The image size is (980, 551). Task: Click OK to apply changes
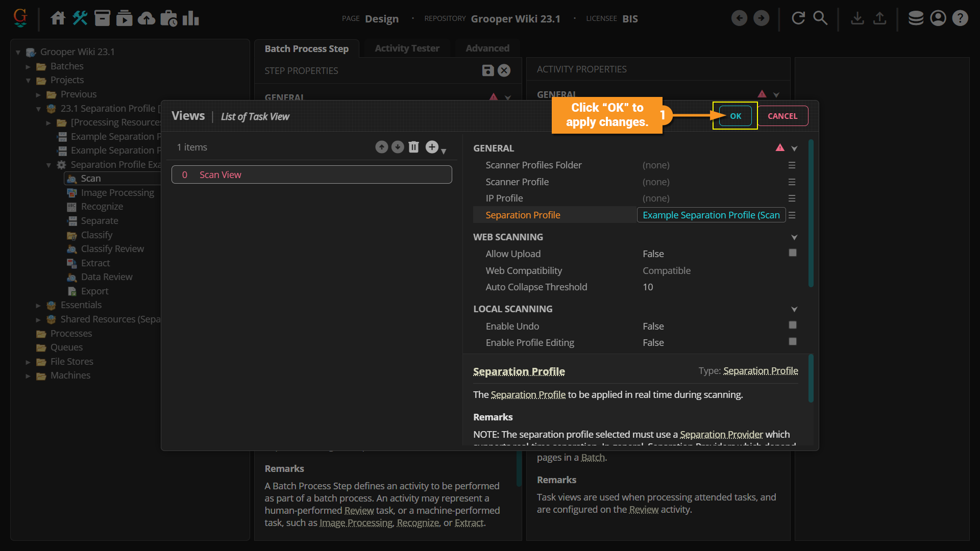point(735,116)
